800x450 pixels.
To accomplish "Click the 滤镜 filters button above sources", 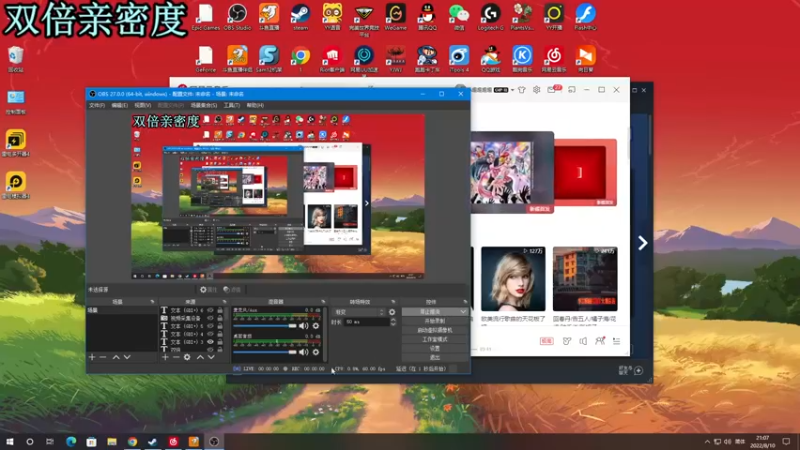I will tap(232, 290).
